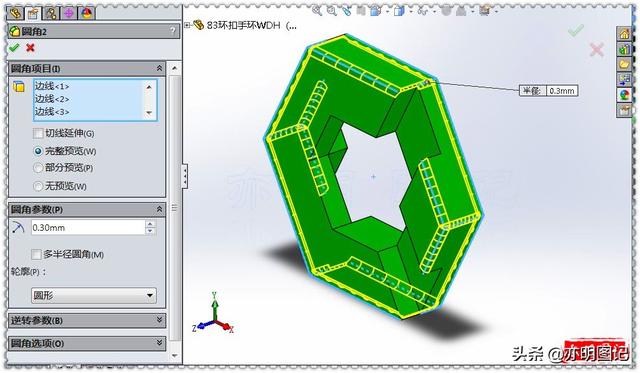Viewport: 640px width, 373px height.
Task: Click the Section View icon
Action: pyautogui.click(x=361, y=11)
